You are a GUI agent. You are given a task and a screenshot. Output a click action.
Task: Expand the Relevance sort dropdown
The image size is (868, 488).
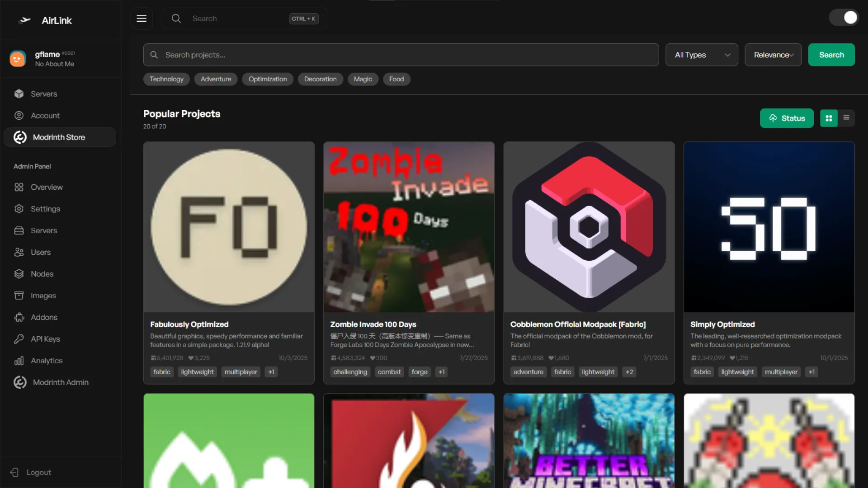(773, 55)
